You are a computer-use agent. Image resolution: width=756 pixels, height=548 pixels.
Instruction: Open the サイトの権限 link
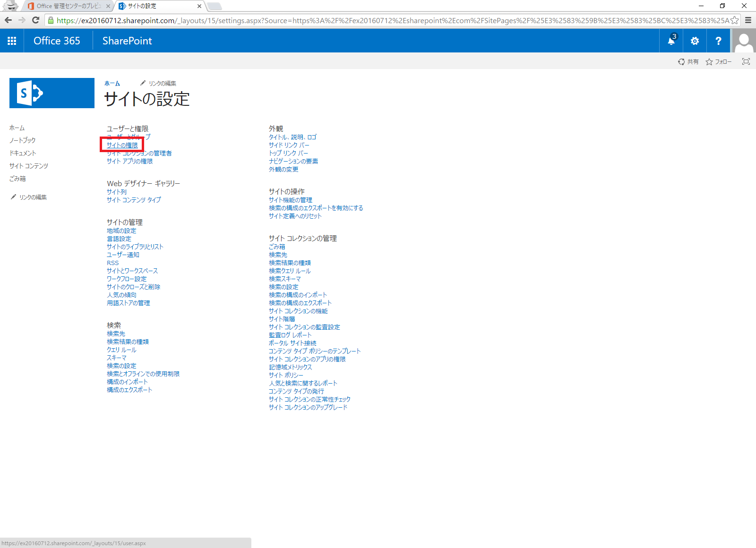(122, 145)
